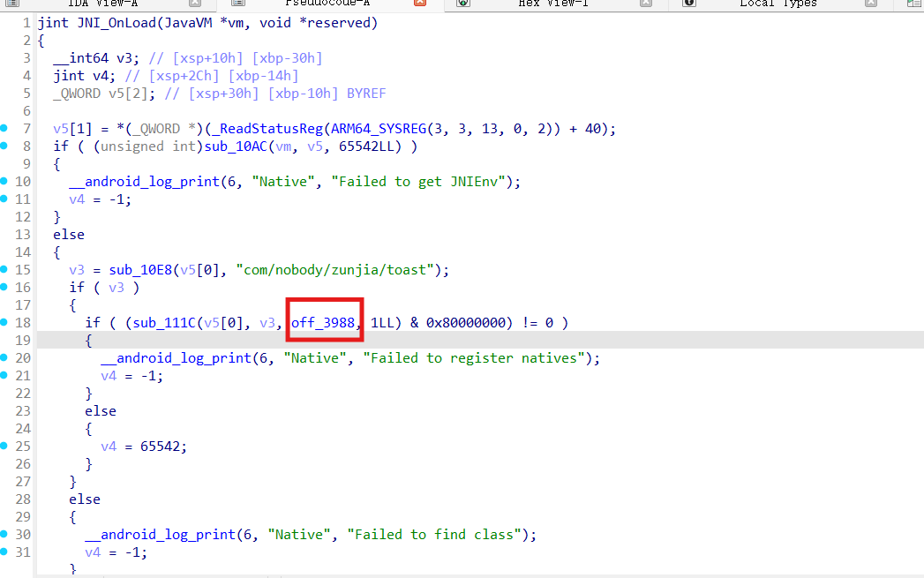Close the Local Types tab
The image size is (924, 578).
coord(873,4)
